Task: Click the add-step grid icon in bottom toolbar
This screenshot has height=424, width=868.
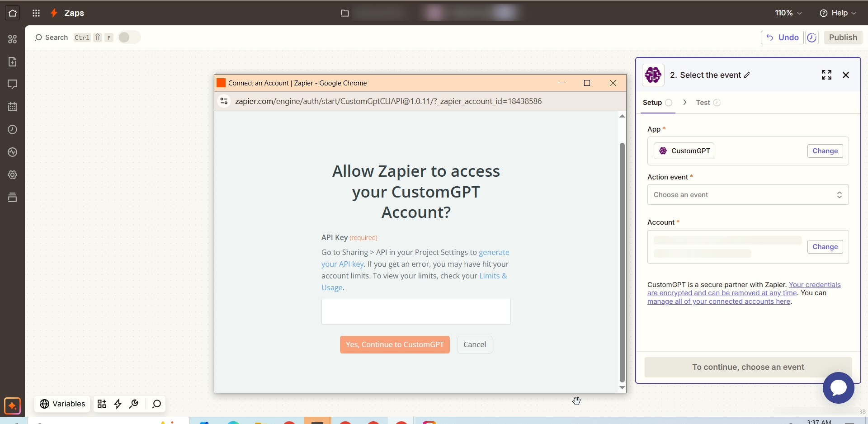Action: (102, 404)
